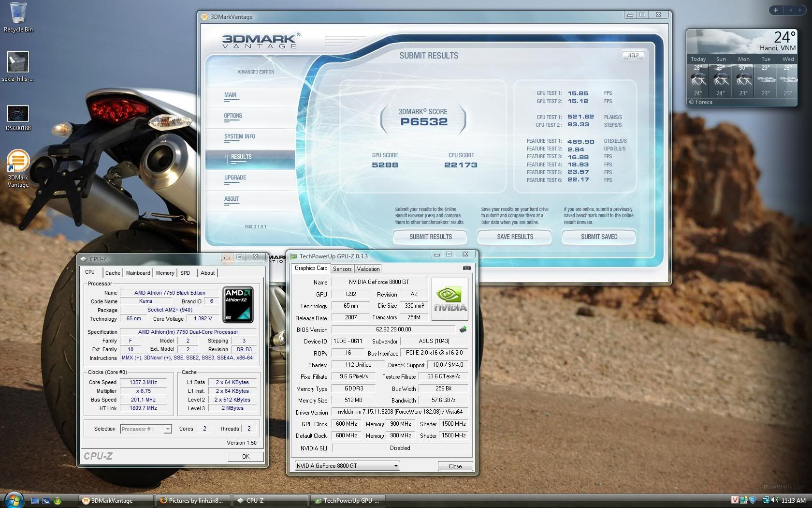Click the BIOS save chip icon in GPU-Z
The width and height of the screenshot is (812, 508).
pyautogui.click(x=463, y=329)
